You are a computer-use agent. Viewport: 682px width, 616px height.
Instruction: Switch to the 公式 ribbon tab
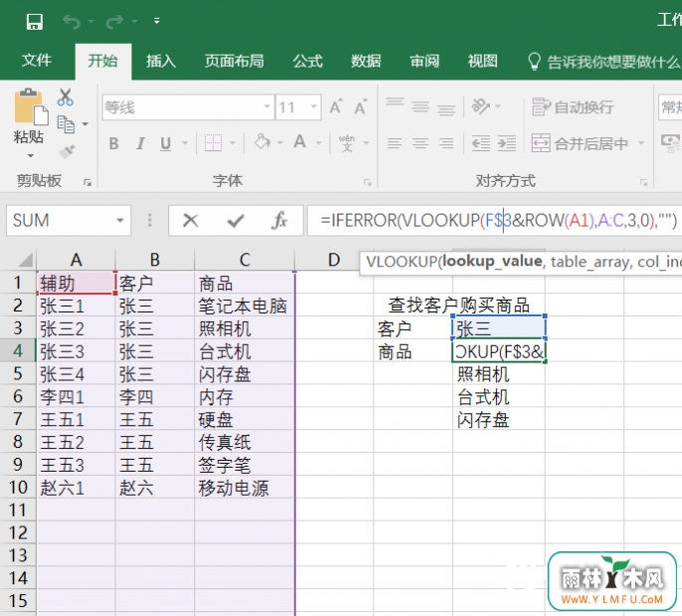coord(308,62)
